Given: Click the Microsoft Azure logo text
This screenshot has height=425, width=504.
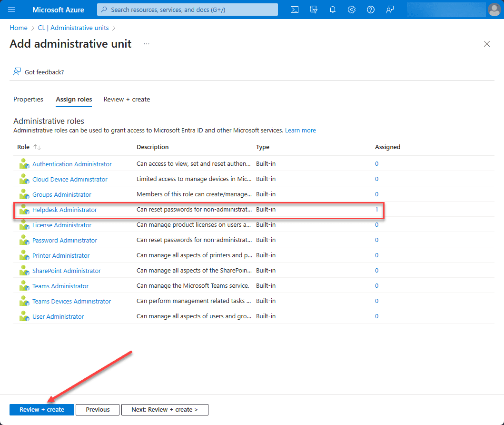Looking at the screenshot, I should tap(58, 10).
